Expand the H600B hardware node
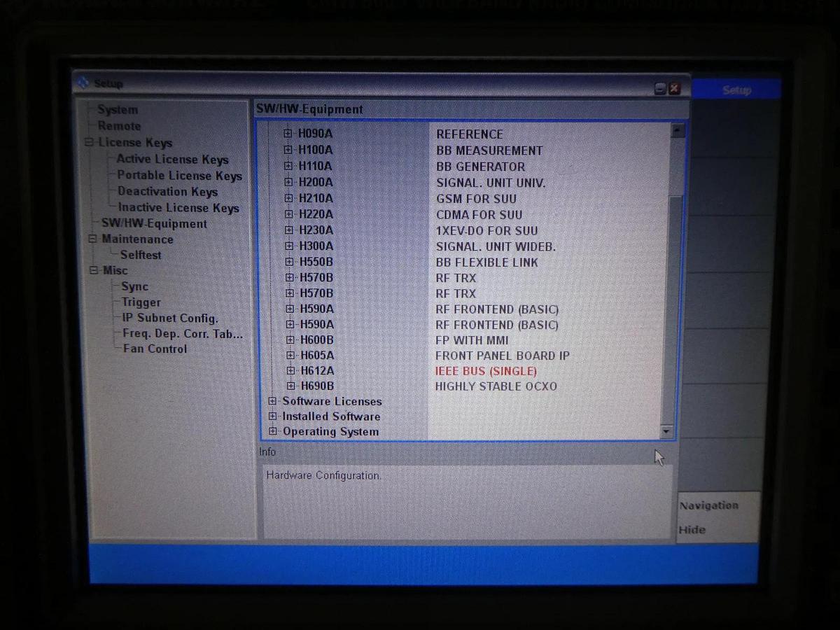 [x=291, y=339]
